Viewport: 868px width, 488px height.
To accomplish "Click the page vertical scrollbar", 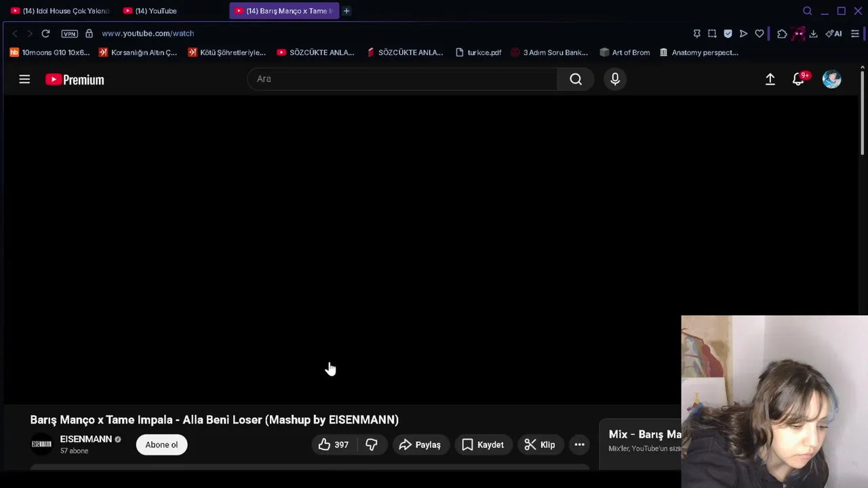I will point(863,112).
